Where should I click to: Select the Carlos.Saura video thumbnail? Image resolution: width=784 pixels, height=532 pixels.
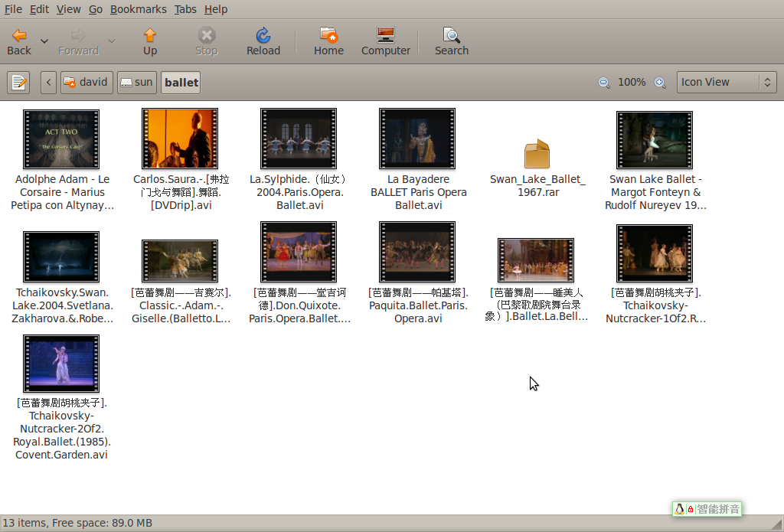coord(179,139)
